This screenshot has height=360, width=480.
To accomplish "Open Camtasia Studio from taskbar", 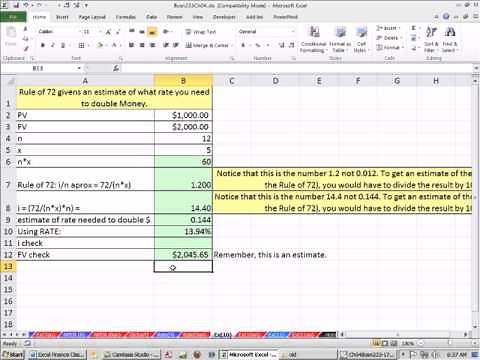I will 131,354.
